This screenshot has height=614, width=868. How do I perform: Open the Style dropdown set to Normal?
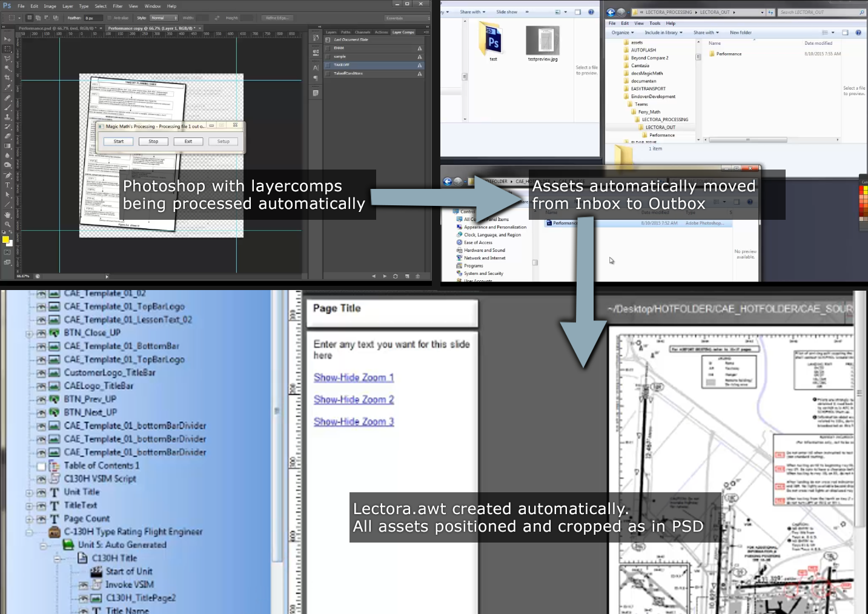click(164, 18)
